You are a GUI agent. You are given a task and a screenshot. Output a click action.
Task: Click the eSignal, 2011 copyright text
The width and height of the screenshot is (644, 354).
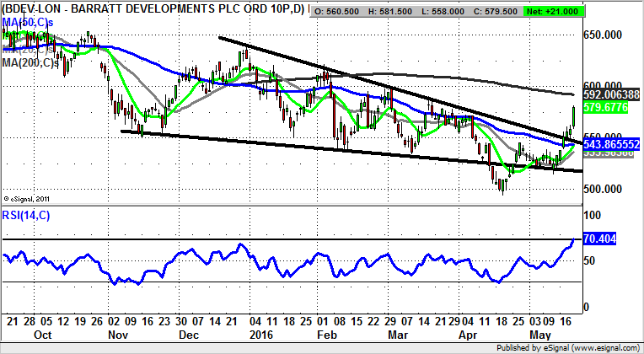(x=30, y=199)
